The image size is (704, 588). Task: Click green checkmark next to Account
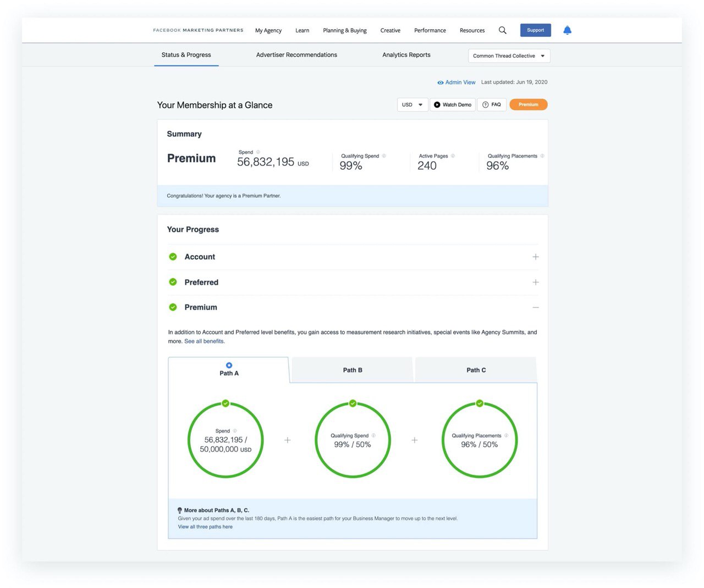coord(173,257)
